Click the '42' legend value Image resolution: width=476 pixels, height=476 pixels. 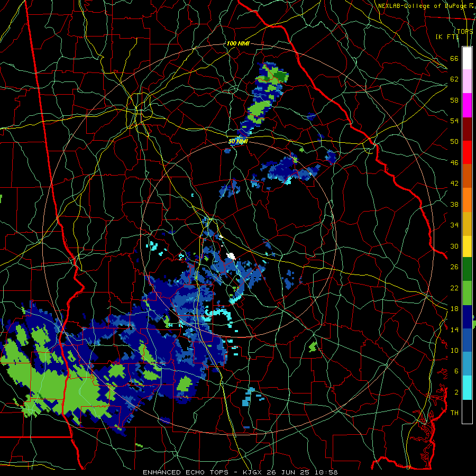click(454, 183)
